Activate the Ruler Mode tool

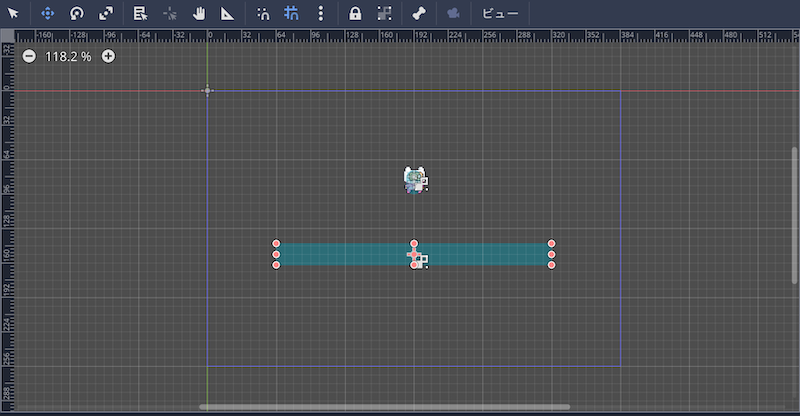pos(227,14)
